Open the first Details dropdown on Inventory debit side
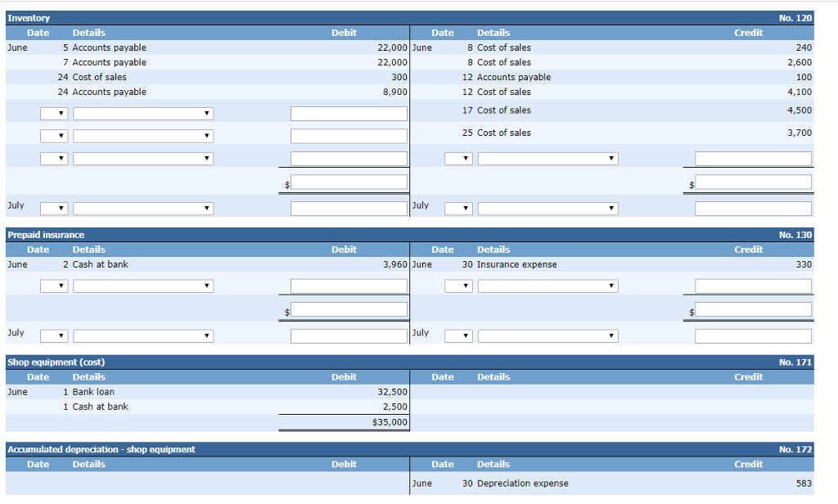The image size is (838, 504). [x=143, y=113]
